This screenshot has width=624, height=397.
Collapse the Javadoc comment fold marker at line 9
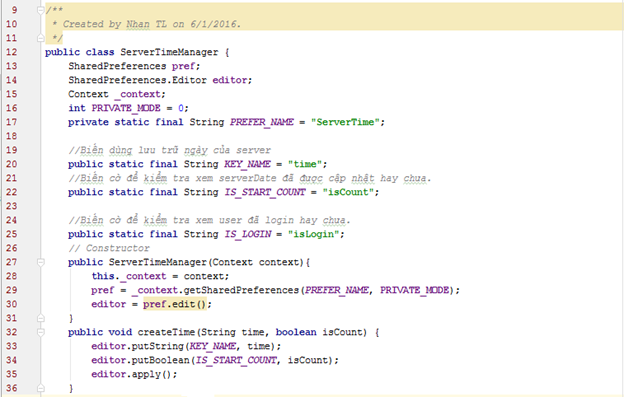(41, 10)
